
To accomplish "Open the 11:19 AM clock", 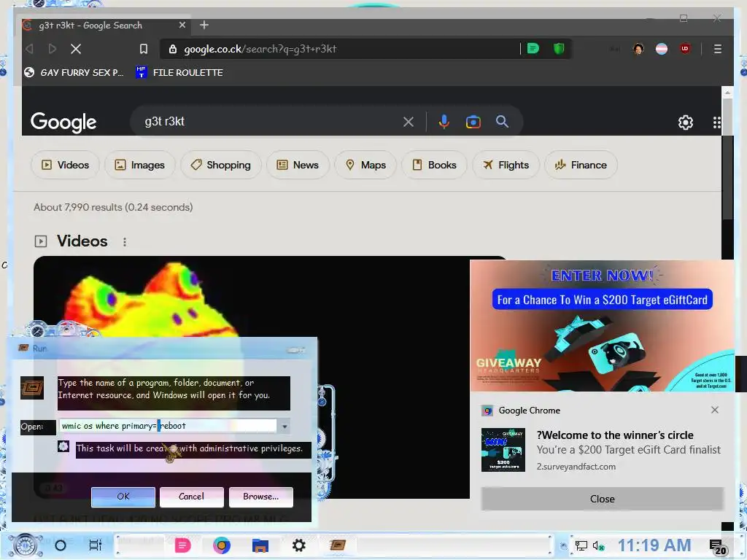I will 654,545.
